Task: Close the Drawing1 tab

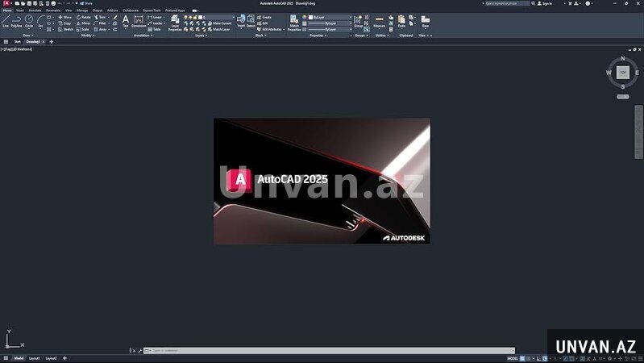Action: click(44, 41)
